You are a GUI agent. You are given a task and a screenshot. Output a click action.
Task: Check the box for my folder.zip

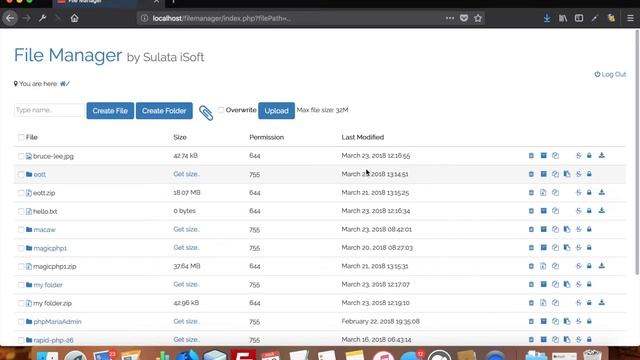tap(21, 303)
